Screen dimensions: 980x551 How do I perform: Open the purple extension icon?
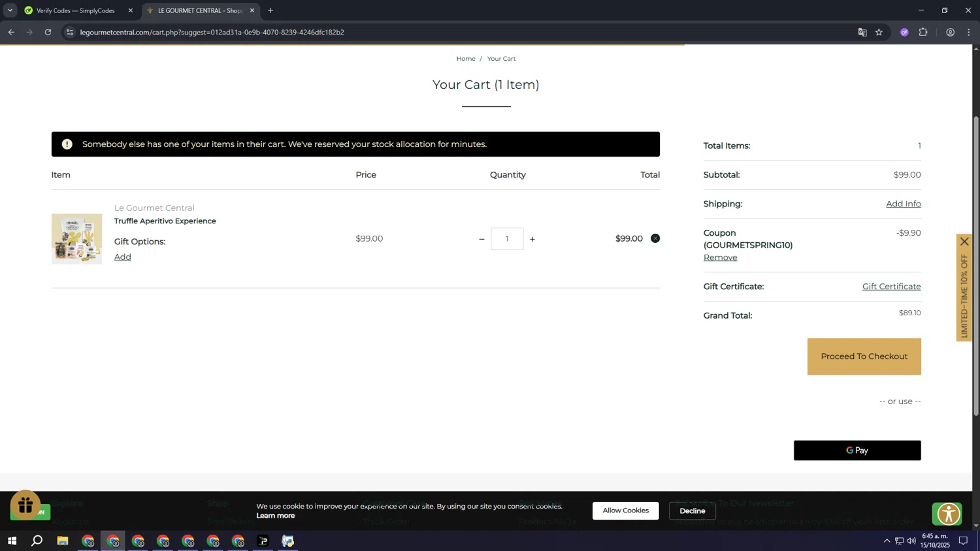click(904, 32)
